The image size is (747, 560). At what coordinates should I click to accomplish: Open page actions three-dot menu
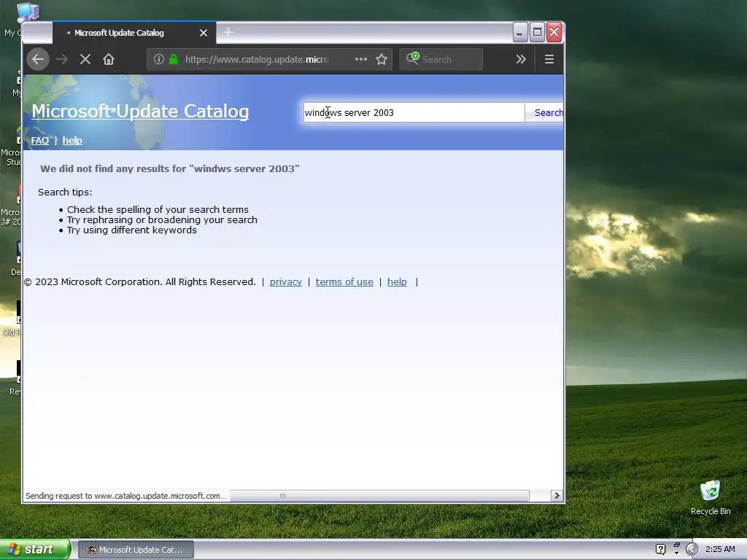(361, 59)
